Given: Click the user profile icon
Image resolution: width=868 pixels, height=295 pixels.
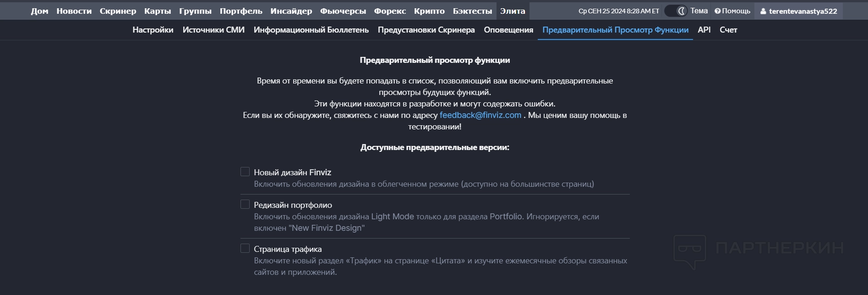Looking at the screenshot, I should pos(763,11).
